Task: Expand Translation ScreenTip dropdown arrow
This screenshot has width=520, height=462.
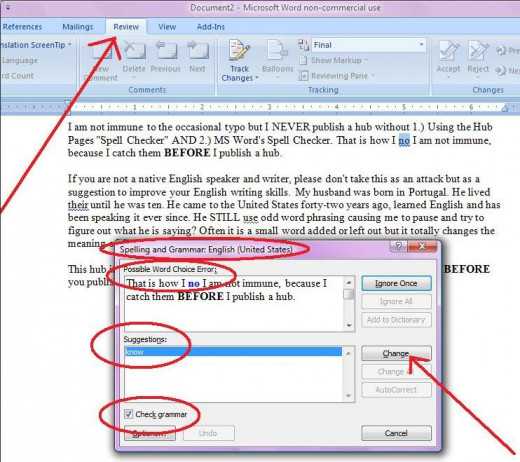Action: [70, 45]
